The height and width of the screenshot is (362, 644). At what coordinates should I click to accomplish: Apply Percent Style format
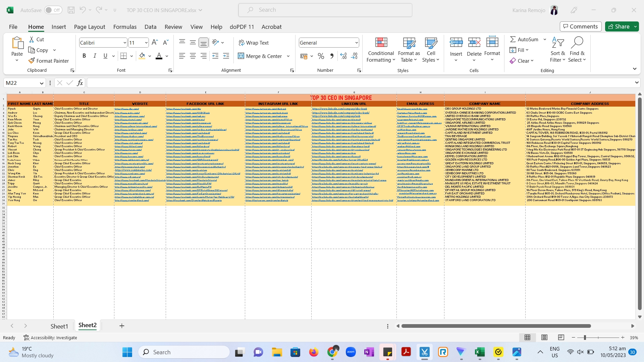click(x=321, y=56)
